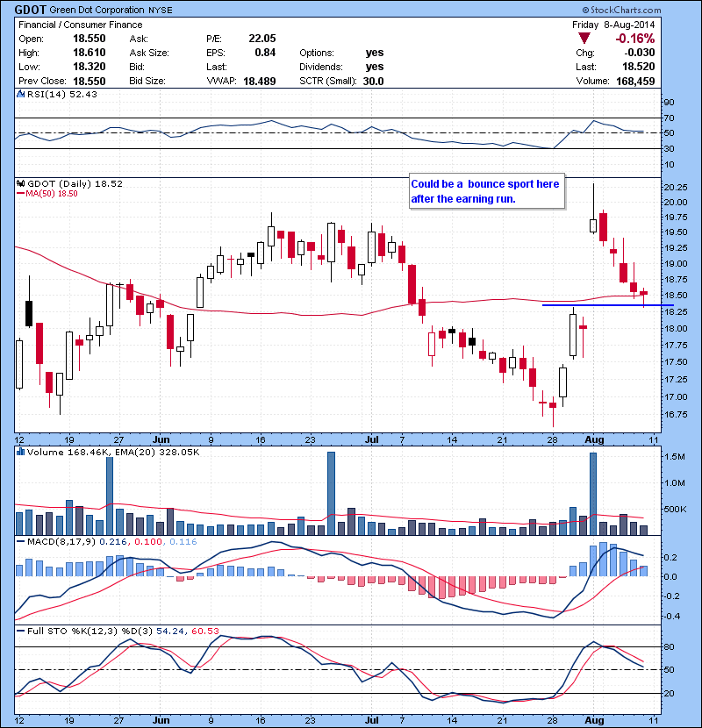Click the Chg value -0.030
Image resolution: width=702 pixels, height=728 pixels.
tap(640, 53)
